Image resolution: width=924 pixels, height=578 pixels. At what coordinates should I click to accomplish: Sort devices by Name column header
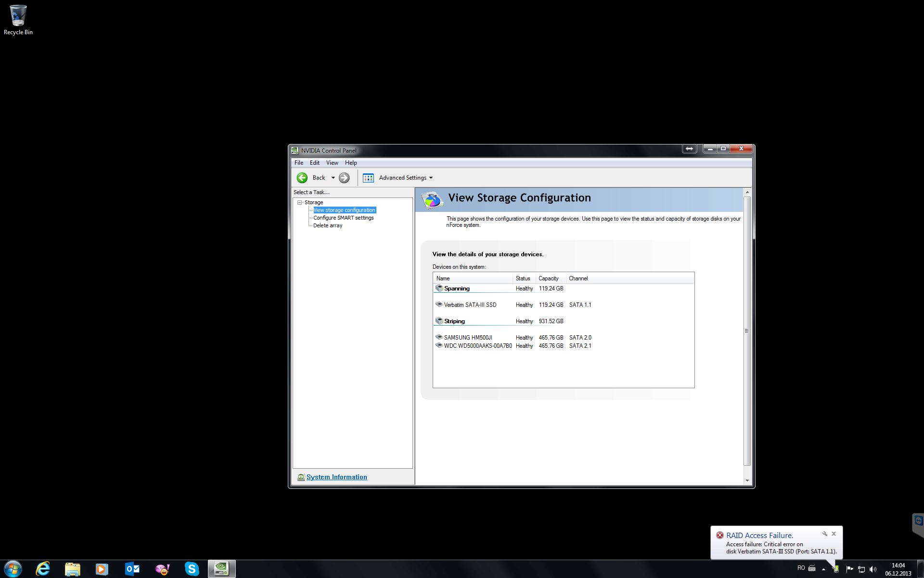click(474, 278)
